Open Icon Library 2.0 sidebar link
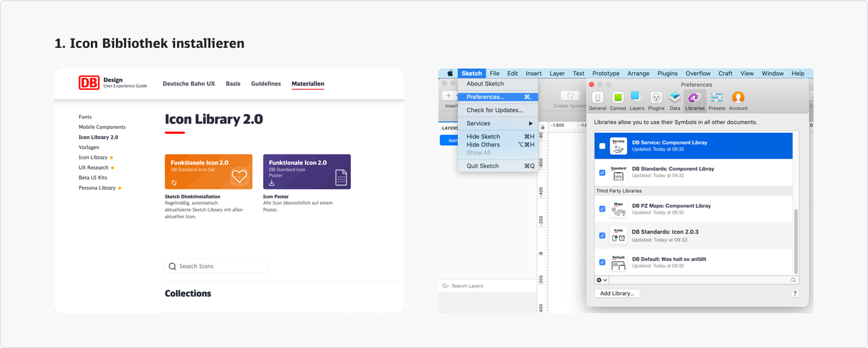This screenshot has width=868, height=348. coord(98,137)
